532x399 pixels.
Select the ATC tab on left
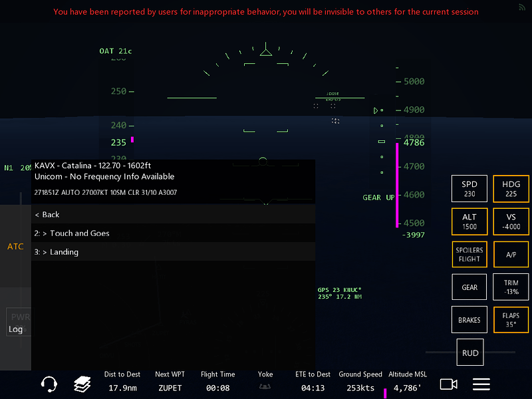15,246
